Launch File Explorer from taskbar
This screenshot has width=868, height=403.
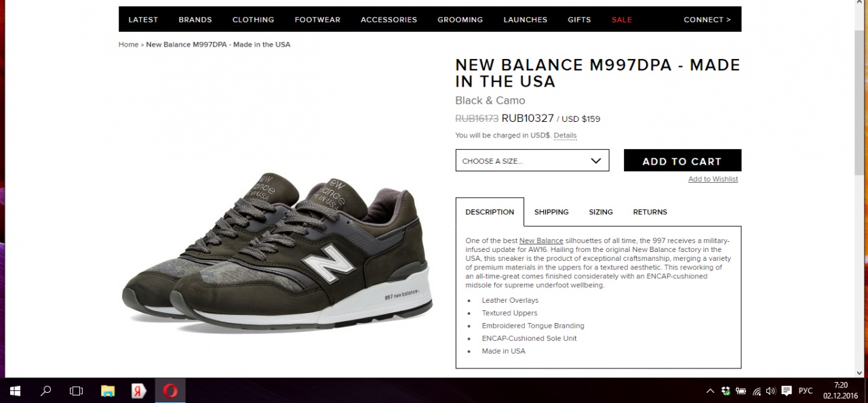(x=108, y=391)
